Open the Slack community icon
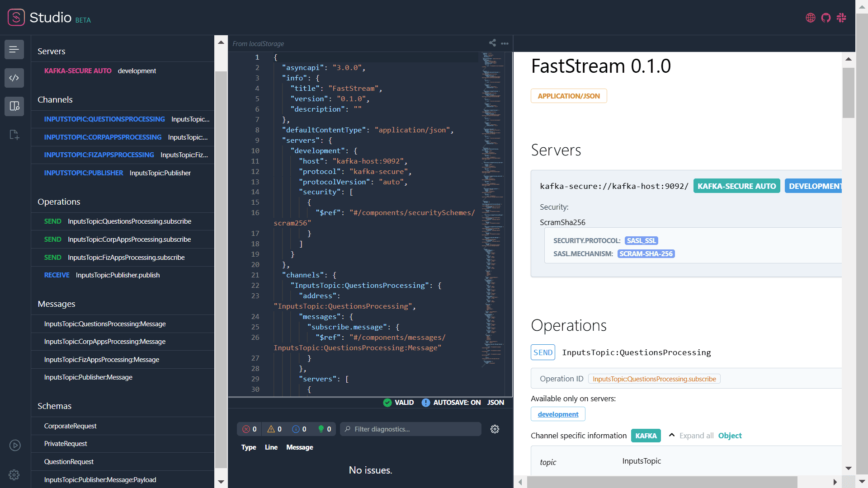The image size is (868, 488). [841, 18]
